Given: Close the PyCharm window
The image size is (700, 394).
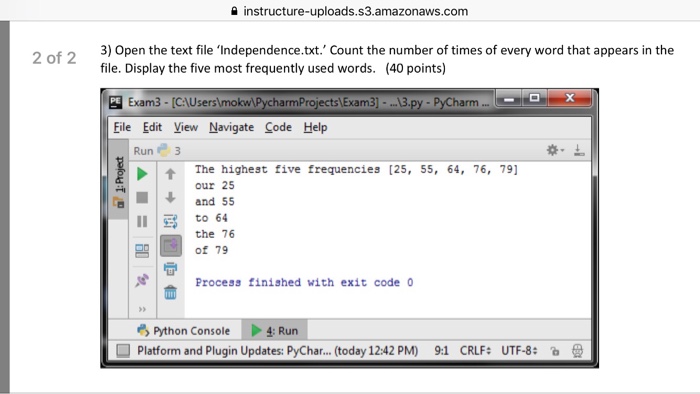Looking at the screenshot, I should pos(570,99).
